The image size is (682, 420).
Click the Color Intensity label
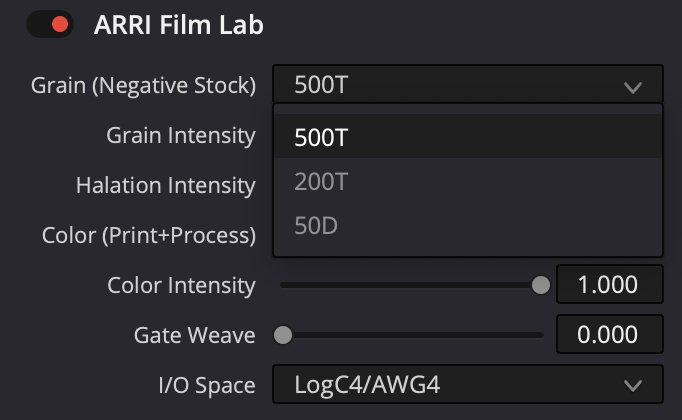pyautogui.click(x=181, y=285)
